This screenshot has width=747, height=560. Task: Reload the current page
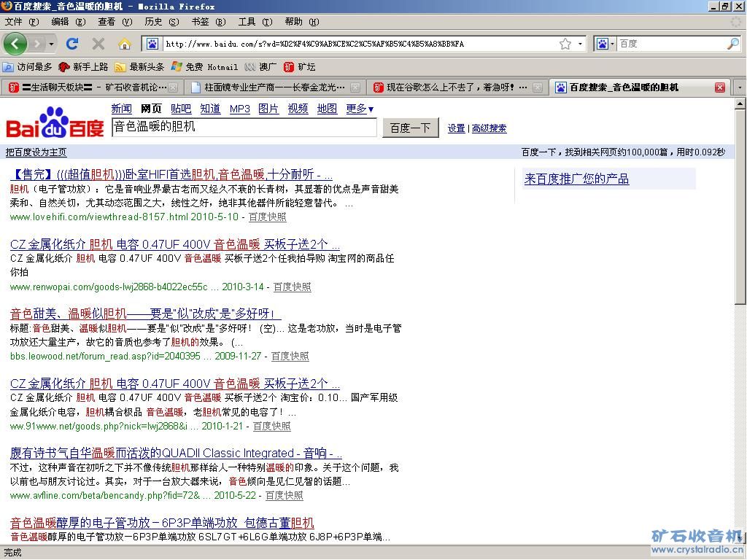pyautogui.click(x=72, y=44)
